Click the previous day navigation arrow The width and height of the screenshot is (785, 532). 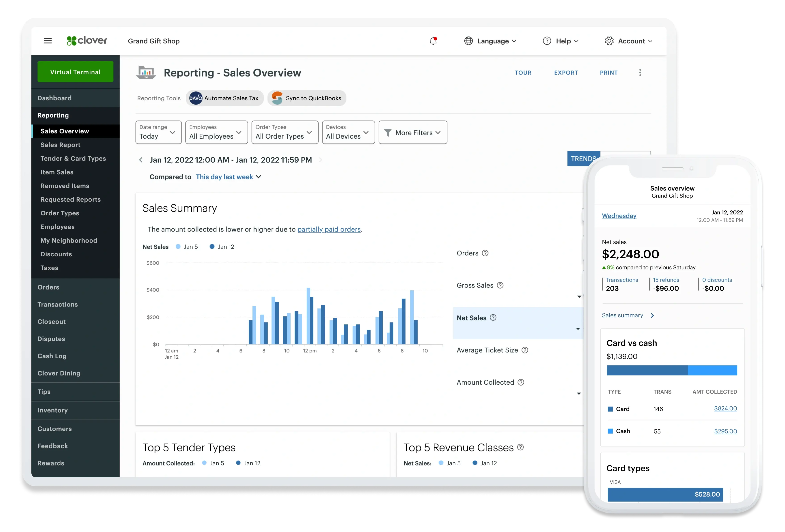[141, 160]
